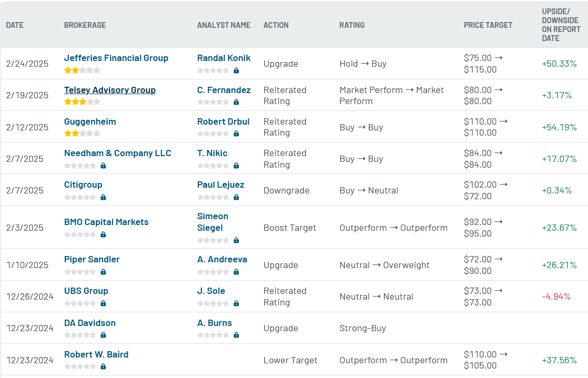Select the Strong-Buy rating cell
588x378 pixels.
point(362,328)
